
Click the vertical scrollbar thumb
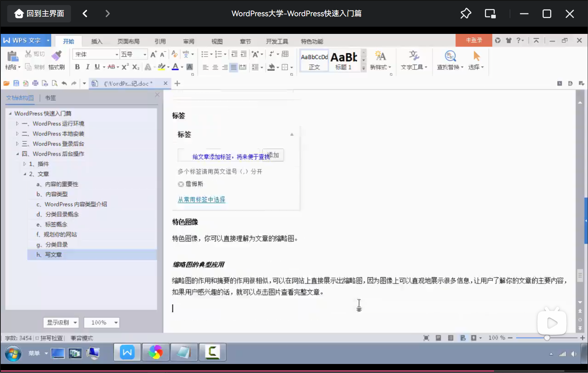580,276
